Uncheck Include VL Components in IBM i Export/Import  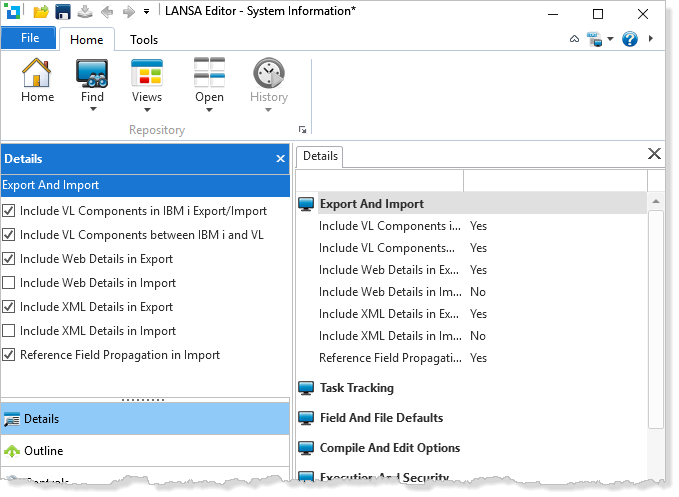9,211
